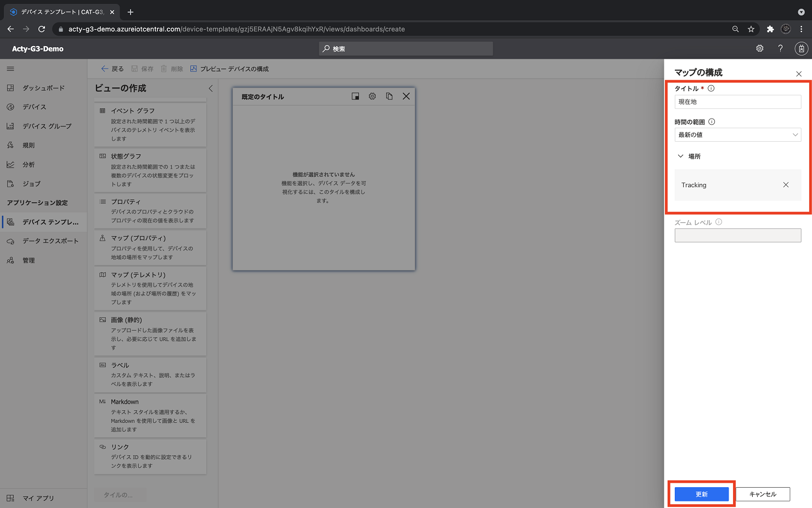
Task: Open the settings gear in the top bar
Action: (x=760, y=49)
